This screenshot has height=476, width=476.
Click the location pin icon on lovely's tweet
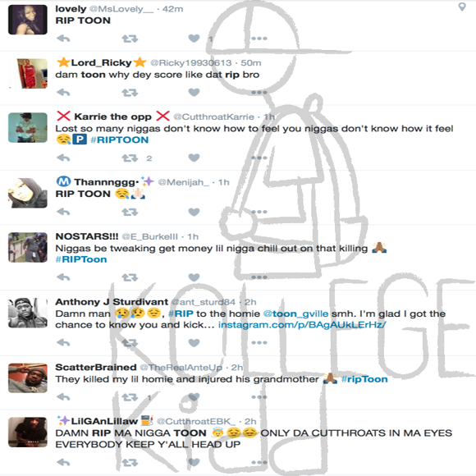pos(462,7)
